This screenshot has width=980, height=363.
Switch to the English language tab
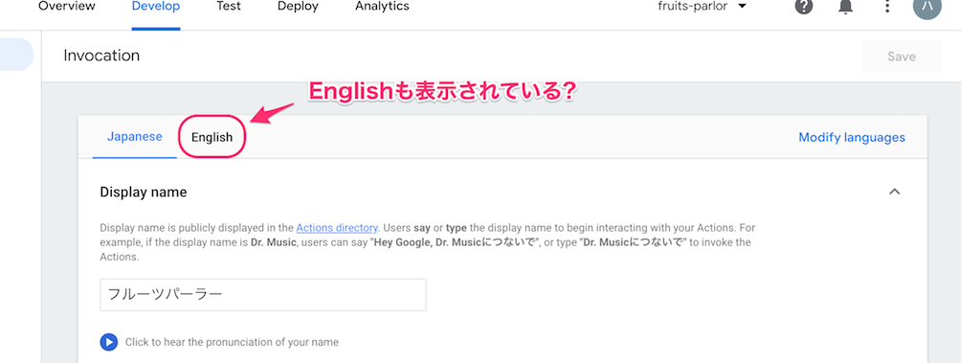tap(212, 137)
